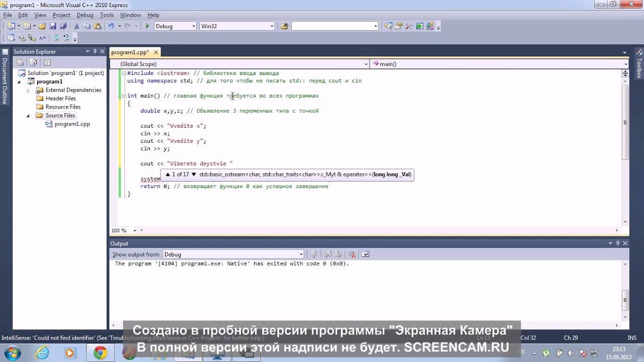
Task: Open Solution Platforms Win32 dropdown
Action: [272, 26]
